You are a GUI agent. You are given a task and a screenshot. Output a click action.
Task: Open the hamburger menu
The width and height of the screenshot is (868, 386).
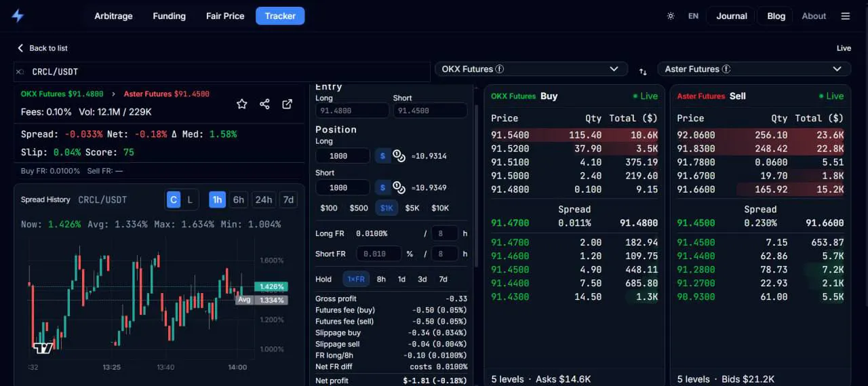tap(845, 16)
